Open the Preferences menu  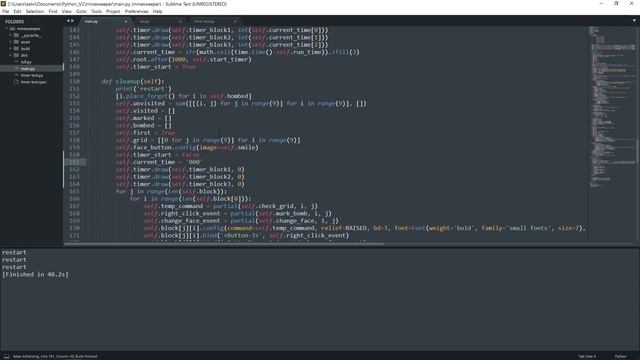tap(136, 11)
